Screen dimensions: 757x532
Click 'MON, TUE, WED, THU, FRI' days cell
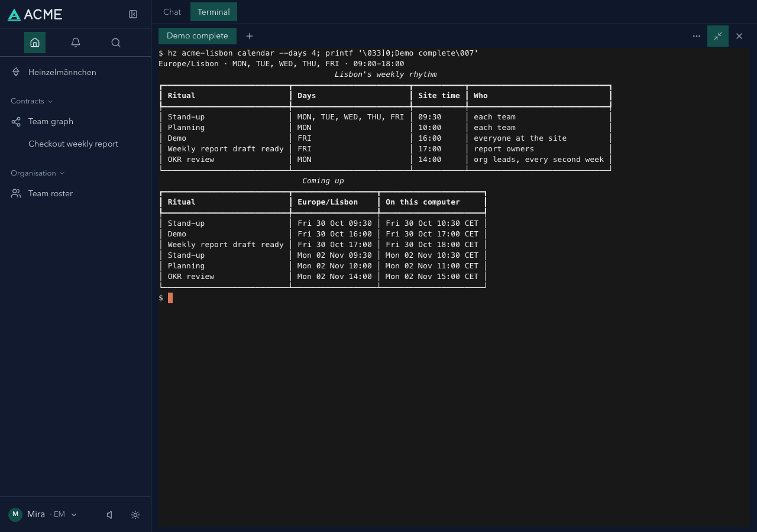coord(351,117)
